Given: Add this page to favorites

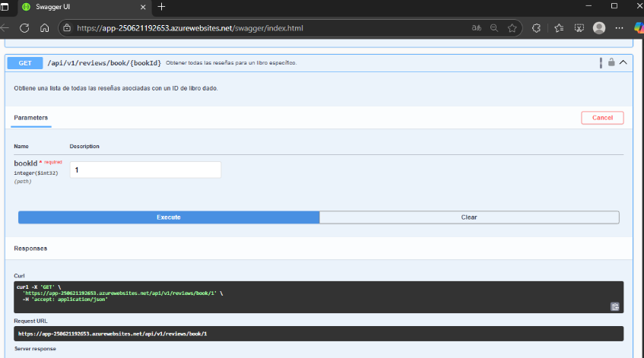Looking at the screenshot, I should [x=512, y=28].
